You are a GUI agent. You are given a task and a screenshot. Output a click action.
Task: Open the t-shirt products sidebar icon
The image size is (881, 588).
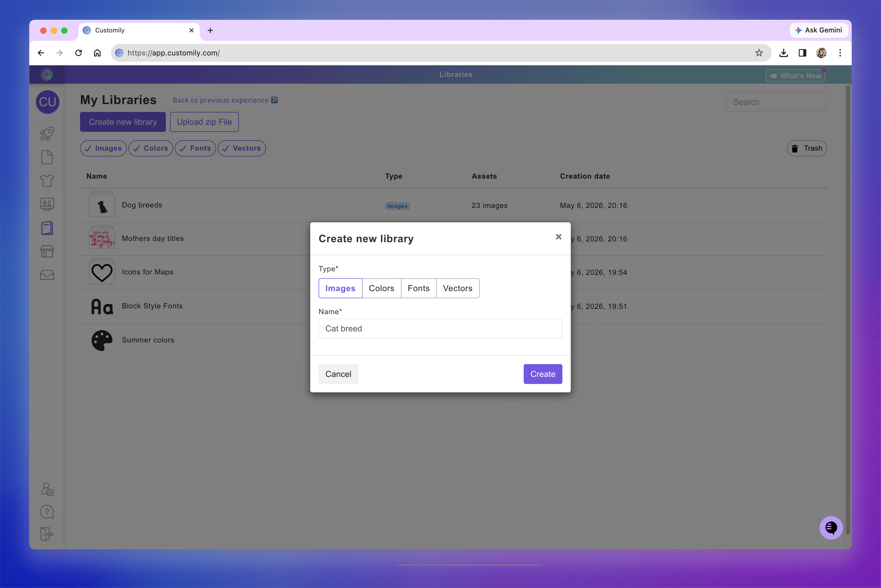pyautogui.click(x=47, y=181)
